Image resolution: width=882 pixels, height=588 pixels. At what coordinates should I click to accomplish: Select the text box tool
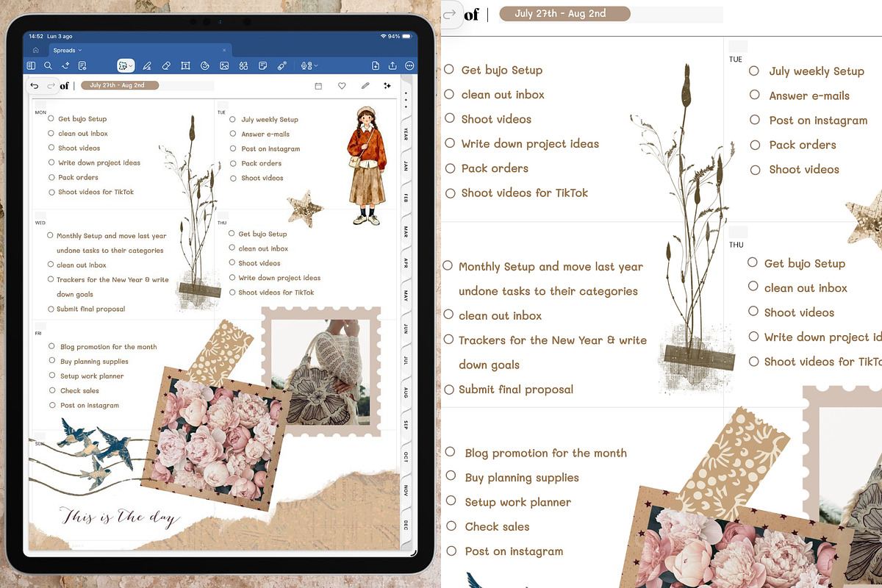click(185, 65)
